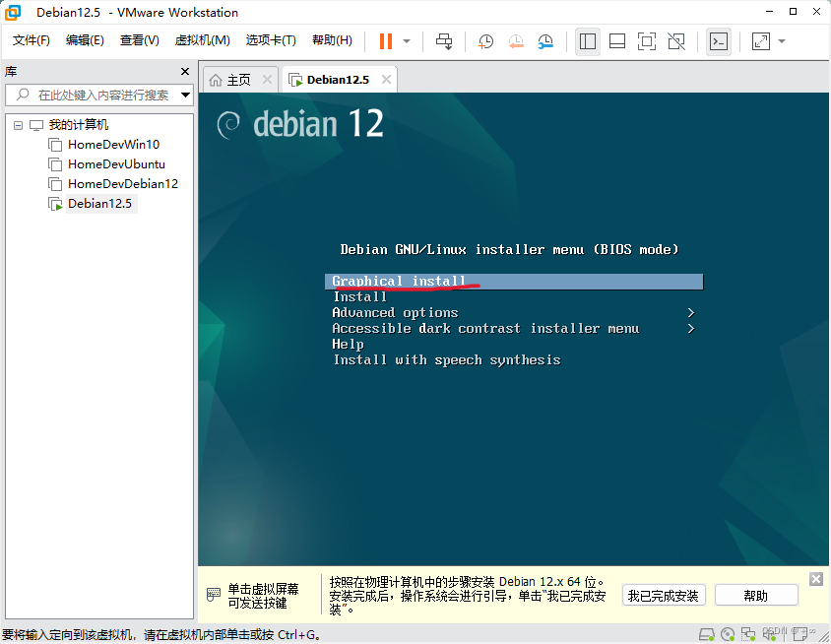Show the thumbnail bar icon
The height and width of the screenshot is (644, 831).
pyautogui.click(x=617, y=41)
